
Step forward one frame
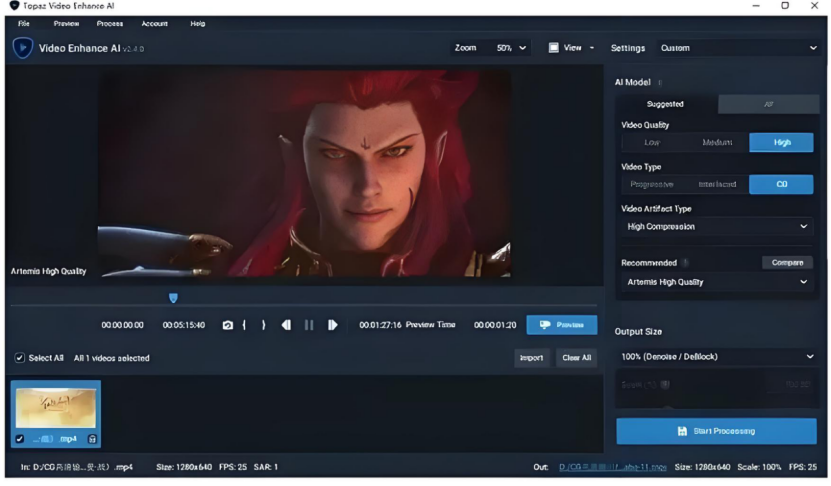[x=332, y=325]
